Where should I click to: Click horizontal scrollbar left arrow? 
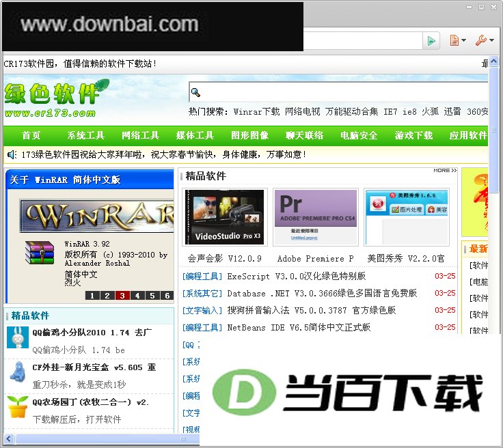pos(9,438)
